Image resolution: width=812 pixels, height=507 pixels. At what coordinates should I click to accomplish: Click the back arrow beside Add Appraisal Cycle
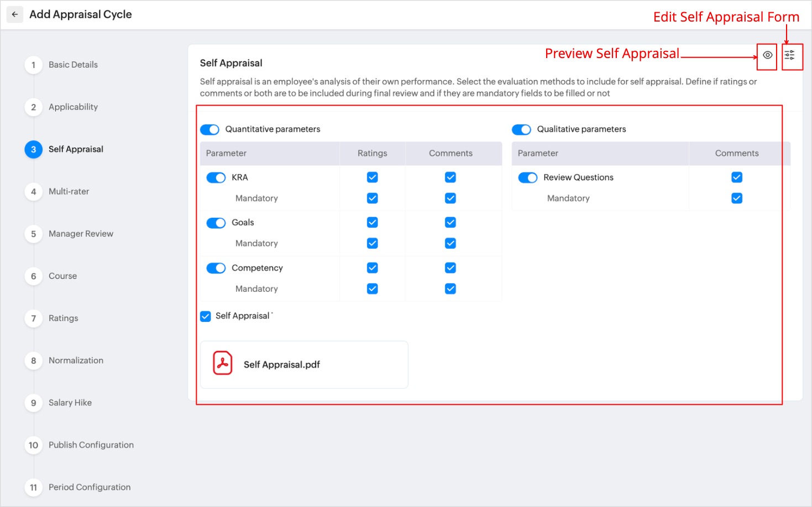click(x=15, y=14)
